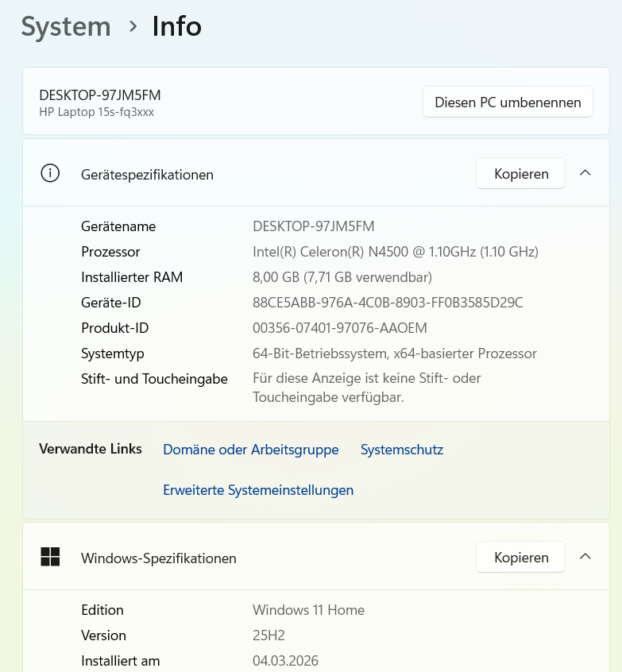Open Erweiterte Systemeinstellungen link
This screenshot has height=672, width=622.
point(258,490)
